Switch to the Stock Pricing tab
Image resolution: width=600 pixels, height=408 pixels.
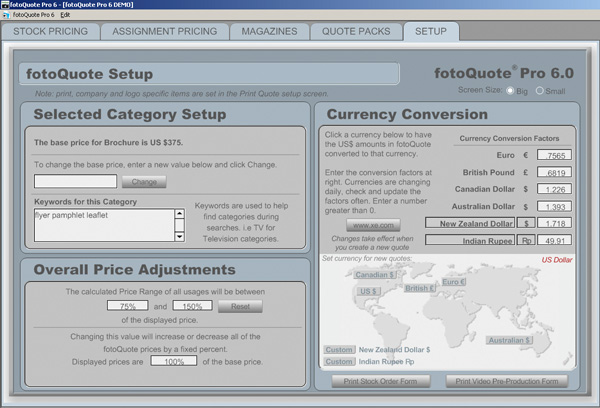coord(51,32)
